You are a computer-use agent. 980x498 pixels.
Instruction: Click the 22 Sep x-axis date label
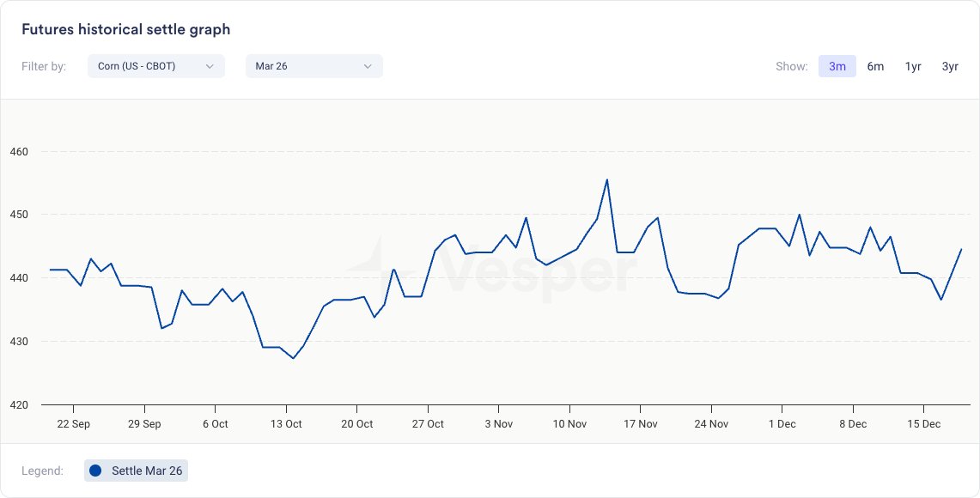pyautogui.click(x=73, y=424)
